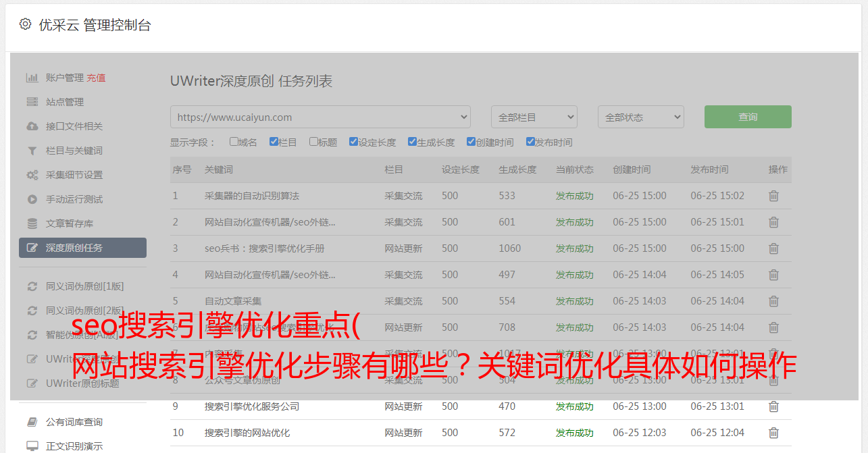This screenshot has width=868, height=453.
Task: Click the settings gear icon beside 优采云
Action: tap(25, 24)
